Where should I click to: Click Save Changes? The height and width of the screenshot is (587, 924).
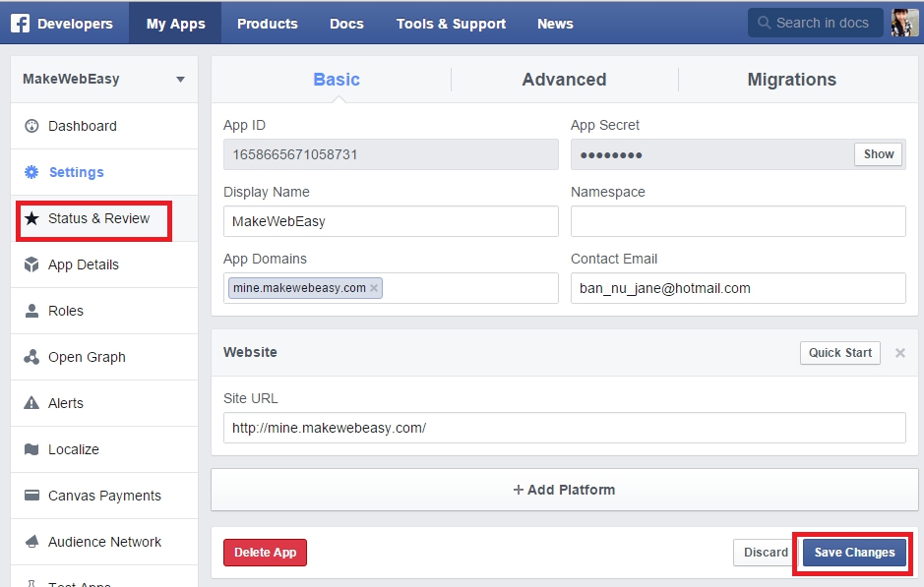pyautogui.click(x=854, y=553)
